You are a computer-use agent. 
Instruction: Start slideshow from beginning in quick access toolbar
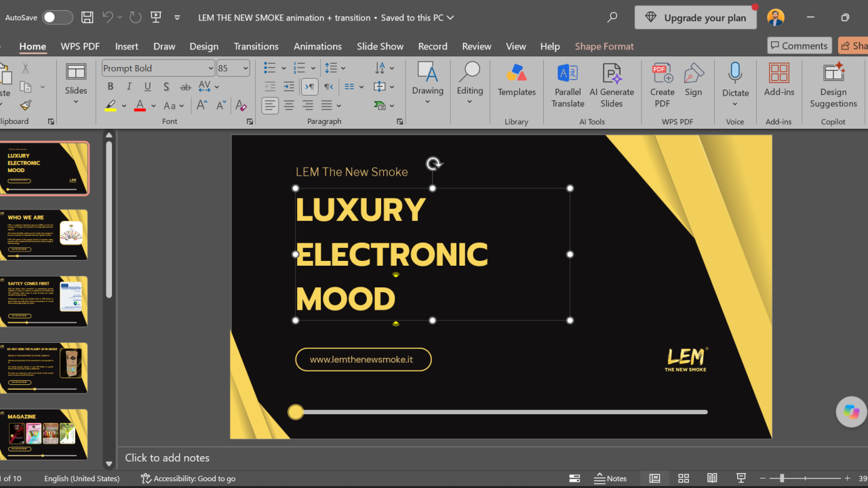click(x=156, y=18)
